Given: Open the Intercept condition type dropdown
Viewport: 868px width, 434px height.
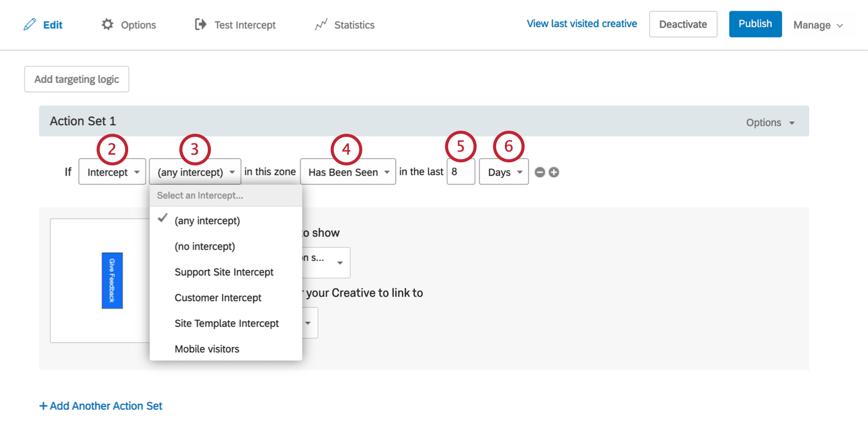Looking at the screenshot, I should [112, 172].
